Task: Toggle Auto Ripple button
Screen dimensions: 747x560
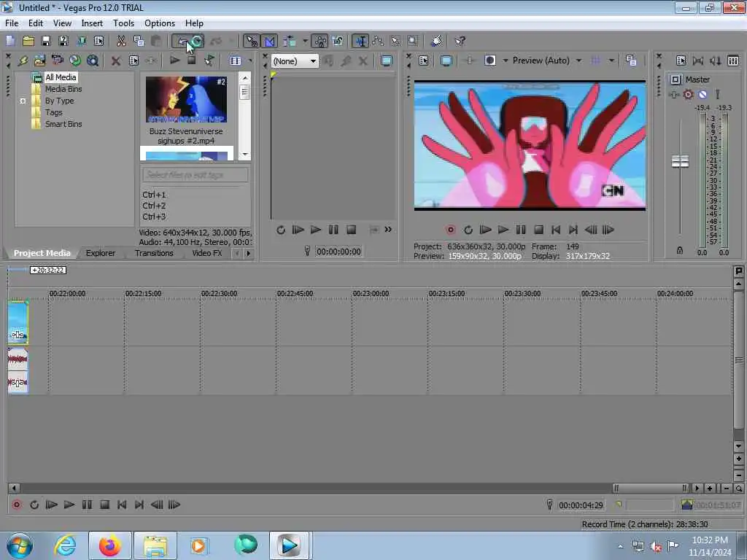Action: tap(290, 41)
